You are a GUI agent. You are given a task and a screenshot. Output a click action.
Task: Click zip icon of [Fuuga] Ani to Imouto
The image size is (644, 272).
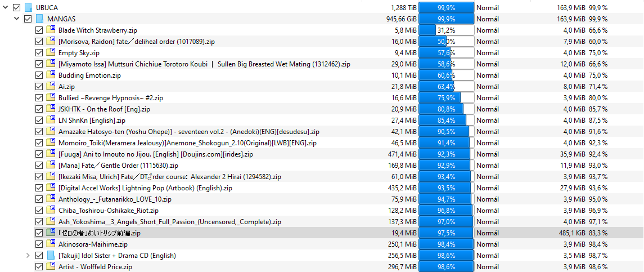[51, 154]
